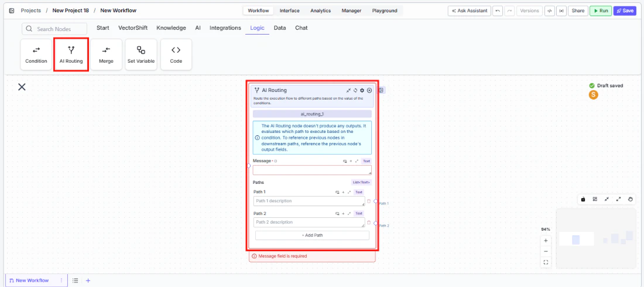Switch to the Manager tab
Viewport: 644px width, 287px height.
[351, 11]
